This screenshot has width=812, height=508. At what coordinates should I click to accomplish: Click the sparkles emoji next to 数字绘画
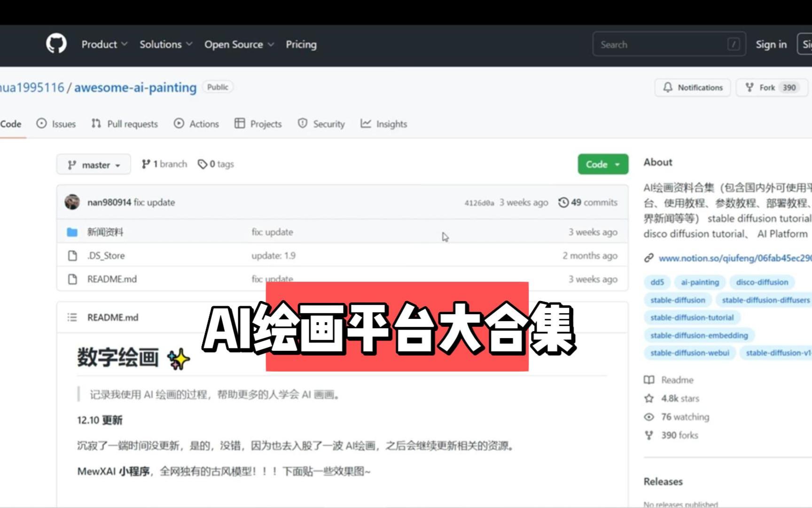[x=178, y=359]
